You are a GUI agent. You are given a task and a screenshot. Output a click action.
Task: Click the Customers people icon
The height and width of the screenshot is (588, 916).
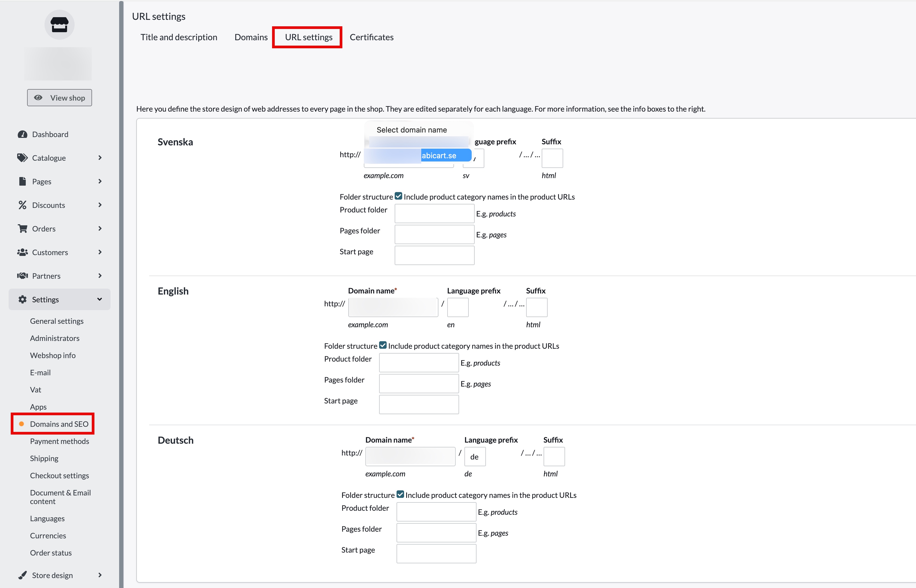click(x=23, y=252)
